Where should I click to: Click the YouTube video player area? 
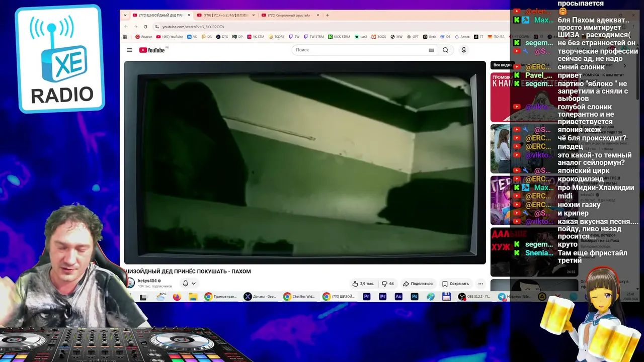(305, 162)
